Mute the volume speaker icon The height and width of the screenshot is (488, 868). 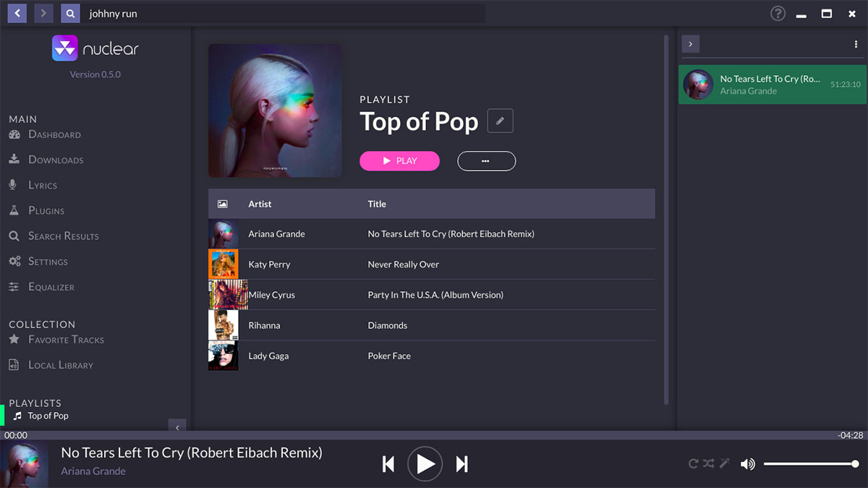(747, 464)
